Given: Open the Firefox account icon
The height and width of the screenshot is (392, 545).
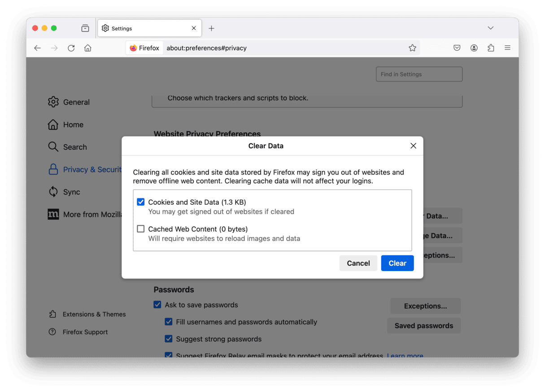Looking at the screenshot, I should click(474, 48).
